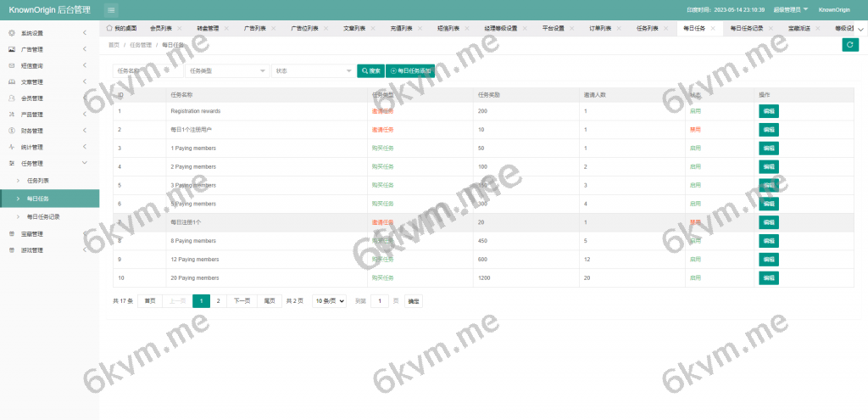The height and width of the screenshot is (420, 868).
Task: Open the 10 条/页 page size selector
Action: click(330, 301)
